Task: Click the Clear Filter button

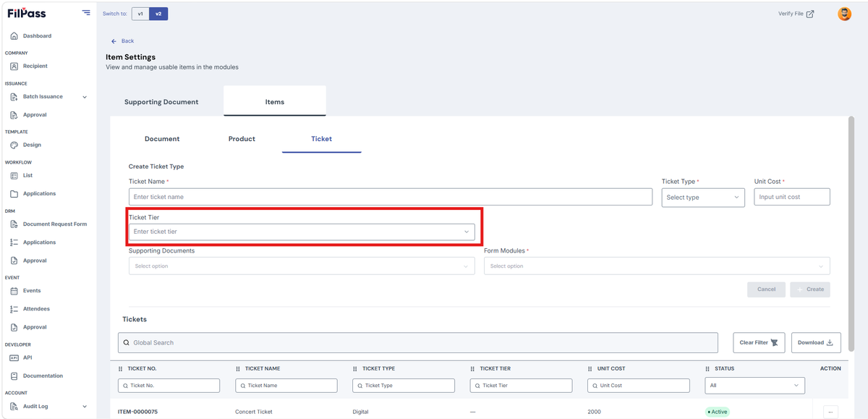Action: point(759,342)
